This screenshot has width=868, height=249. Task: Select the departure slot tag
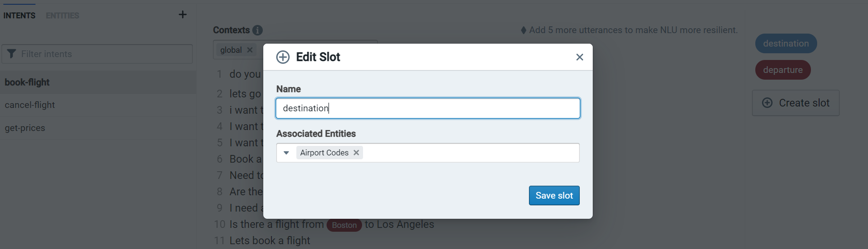783,70
